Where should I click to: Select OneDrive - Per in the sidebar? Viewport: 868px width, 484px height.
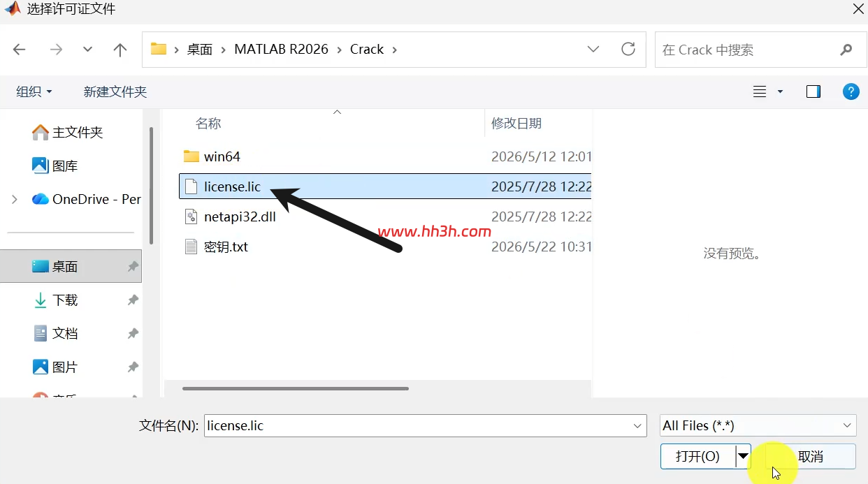pyautogui.click(x=87, y=199)
